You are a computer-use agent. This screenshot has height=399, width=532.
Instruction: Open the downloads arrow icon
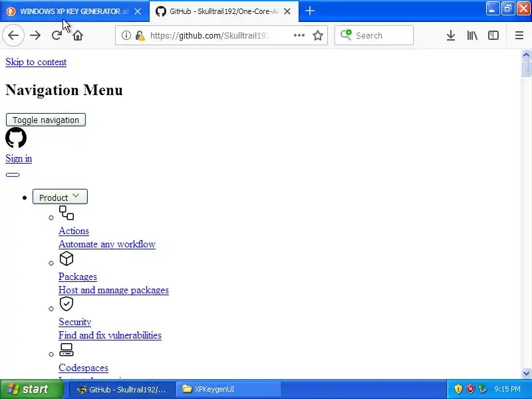point(451,35)
